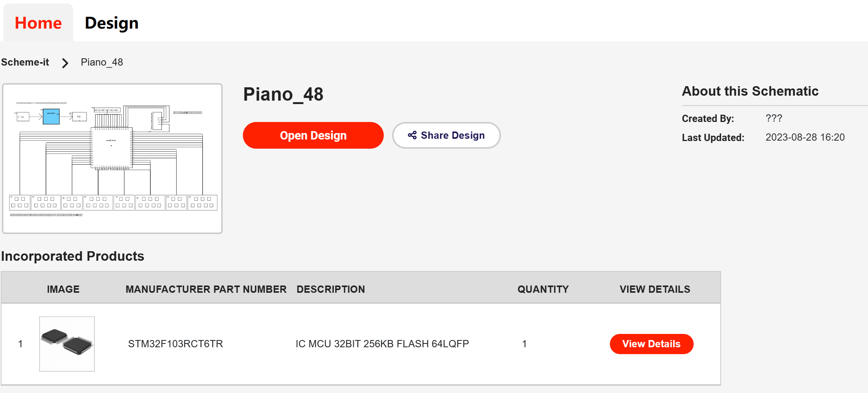Viewport: 868px width, 393px height.
Task: Click the Manufacturer Part Number column header
Action: [206, 289]
